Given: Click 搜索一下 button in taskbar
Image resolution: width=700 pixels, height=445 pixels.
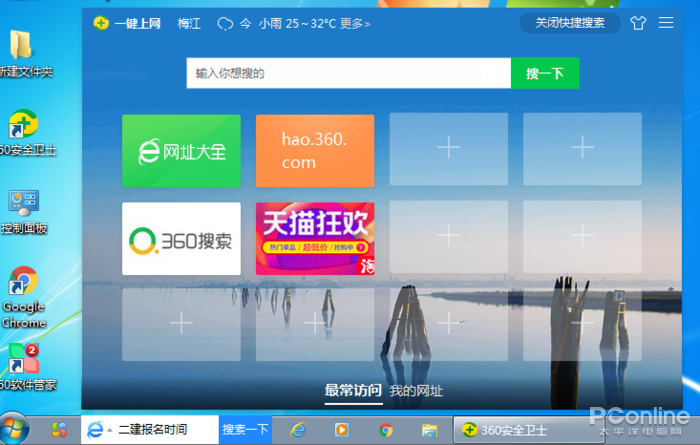Looking at the screenshot, I should (245, 430).
